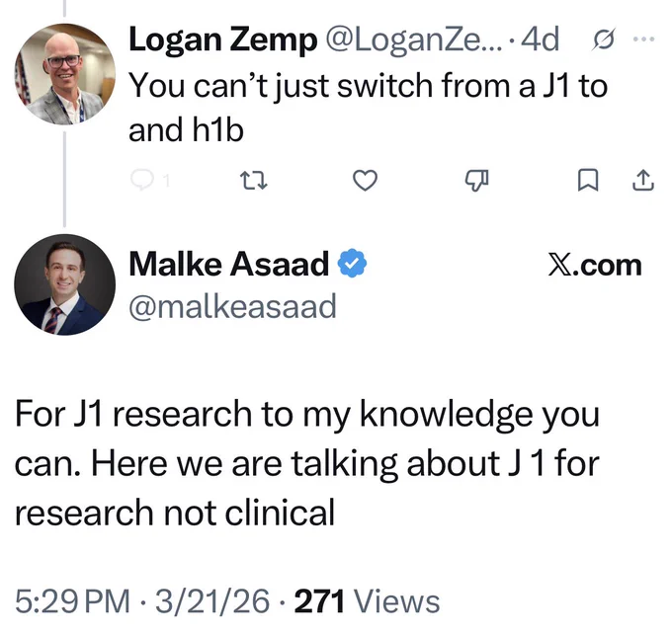Viewport: 672px width, 635px height.
Task: Bookmark Logan Zemp's tweet
Action: [x=588, y=181]
